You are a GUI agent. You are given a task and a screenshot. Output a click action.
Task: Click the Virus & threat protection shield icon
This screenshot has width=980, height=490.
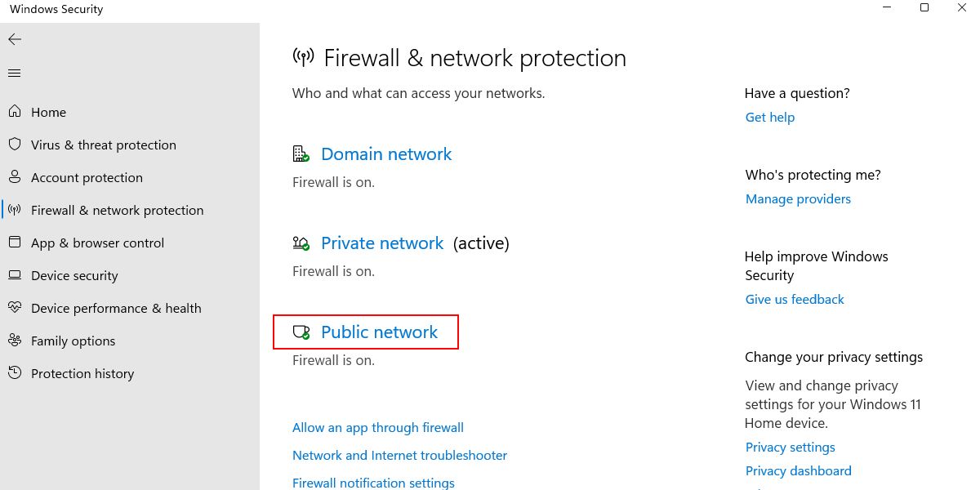[14, 145]
